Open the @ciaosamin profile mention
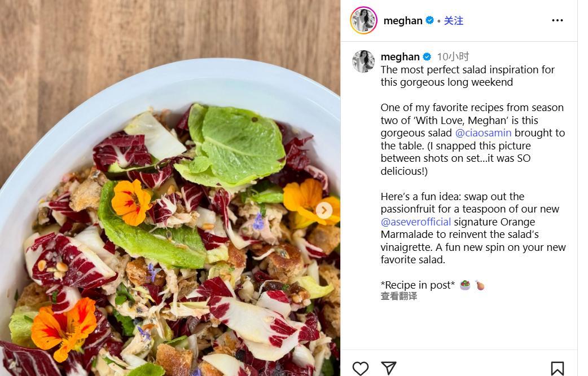The width and height of the screenshot is (588, 376). [483, 132]
